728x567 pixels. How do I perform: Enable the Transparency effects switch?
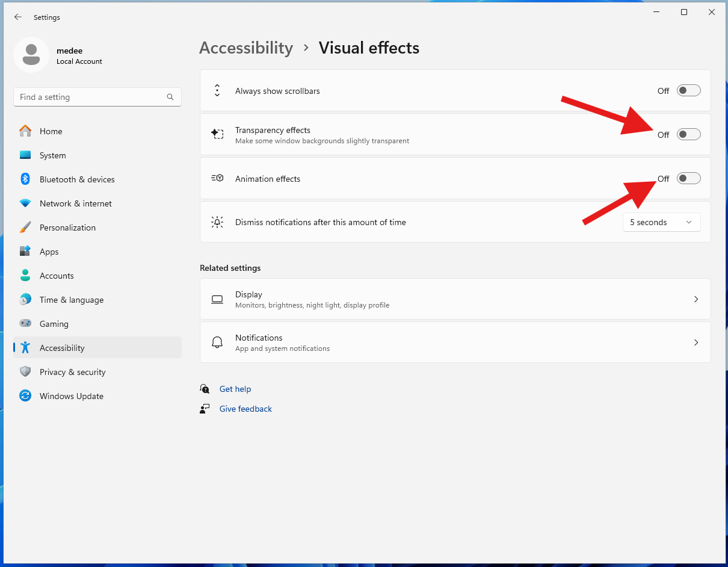(689, 135)
